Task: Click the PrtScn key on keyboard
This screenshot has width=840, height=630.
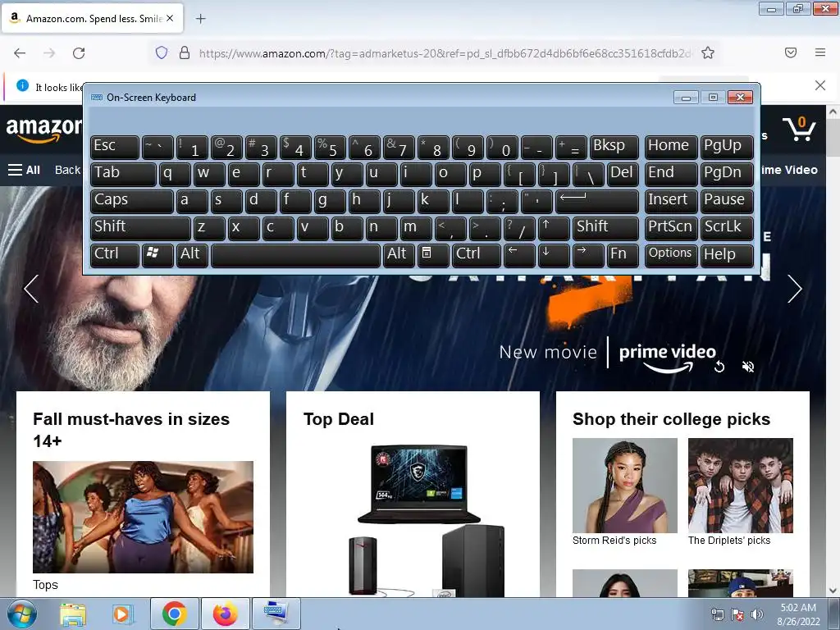Action: coord(671,228)
